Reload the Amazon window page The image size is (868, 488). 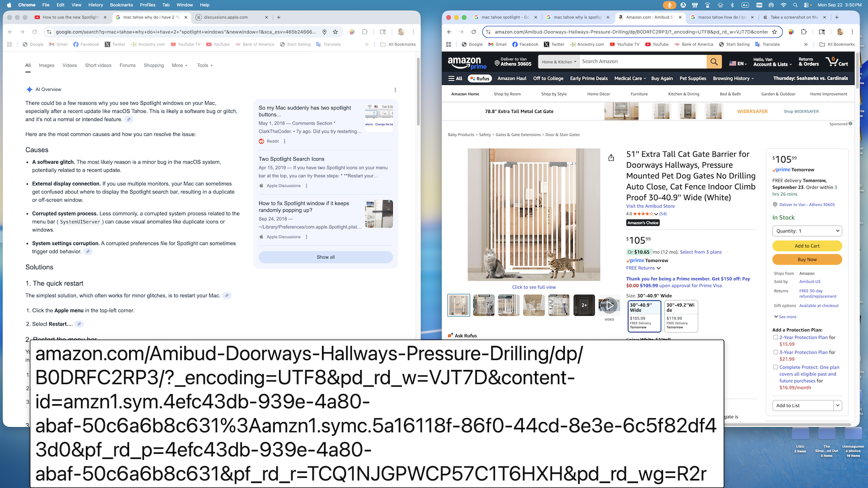(473, 32)
